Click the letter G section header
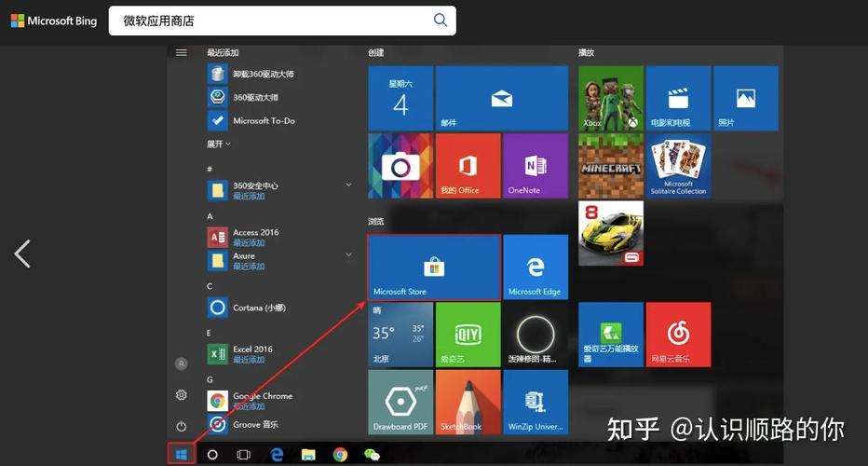This screenshot has width=868, height=466. (210, 380)
